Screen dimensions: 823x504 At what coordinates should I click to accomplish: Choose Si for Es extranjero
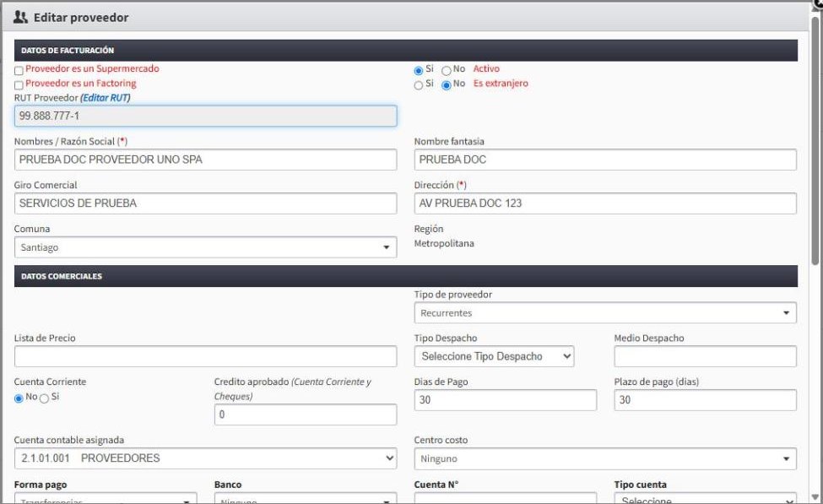[x=419, y=85]
